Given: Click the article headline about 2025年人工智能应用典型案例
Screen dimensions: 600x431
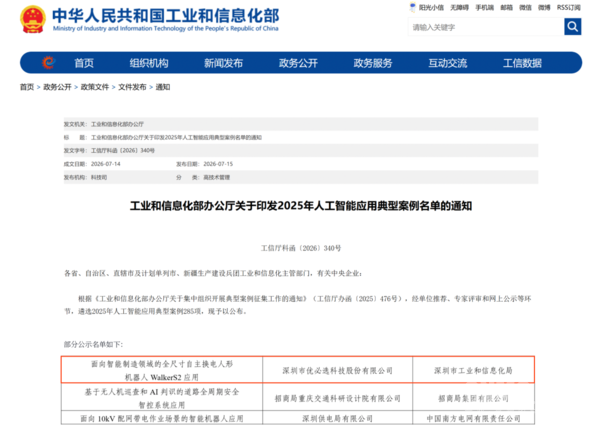Looking at the screenshot, I should 301,206.
